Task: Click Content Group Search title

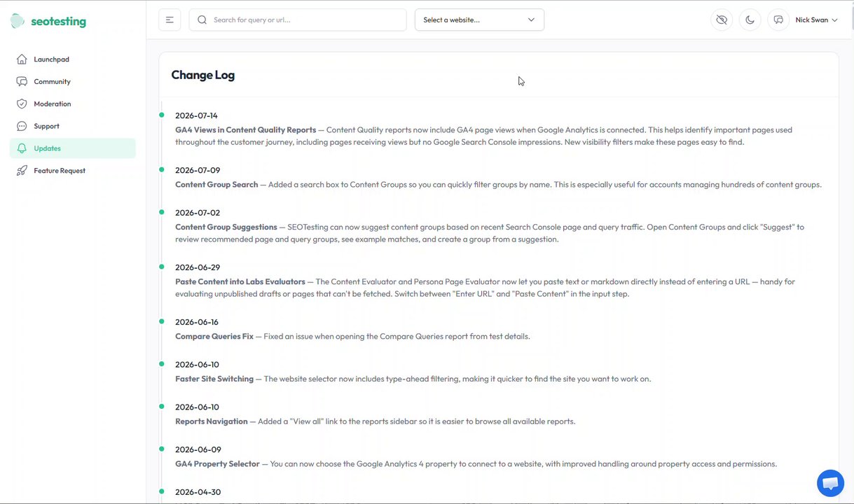Action: [x=216, y=185]
